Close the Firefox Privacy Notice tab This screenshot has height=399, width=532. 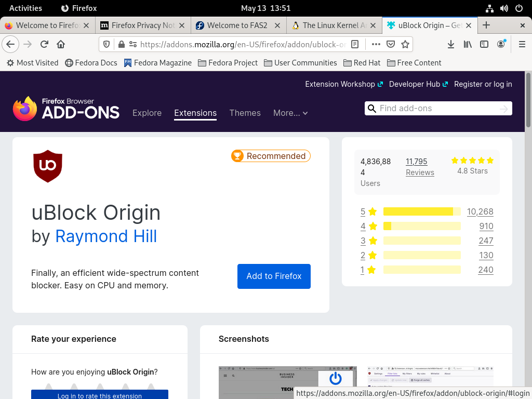[x=182, y=25]
